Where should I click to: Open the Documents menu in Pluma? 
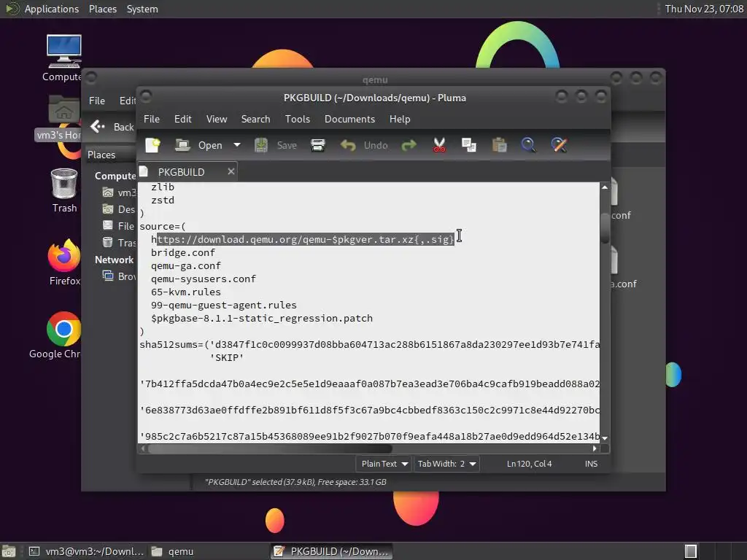[x=349, y=119]
